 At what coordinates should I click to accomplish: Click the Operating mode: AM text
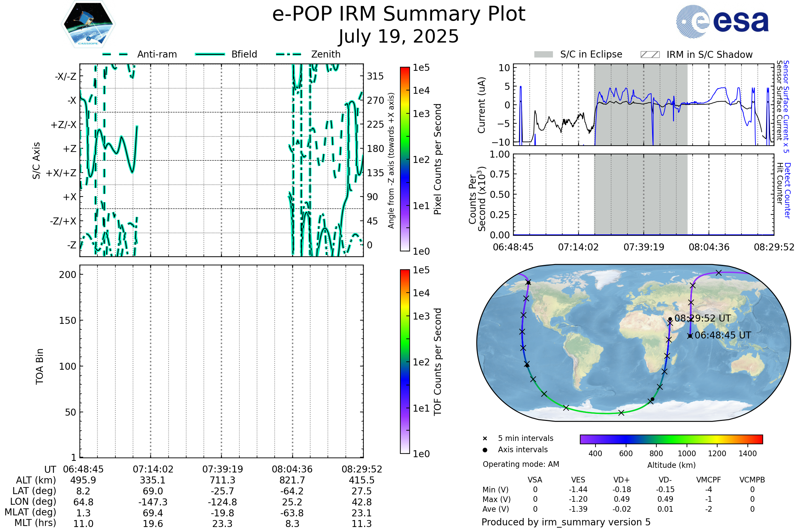[x=521, y=464]
